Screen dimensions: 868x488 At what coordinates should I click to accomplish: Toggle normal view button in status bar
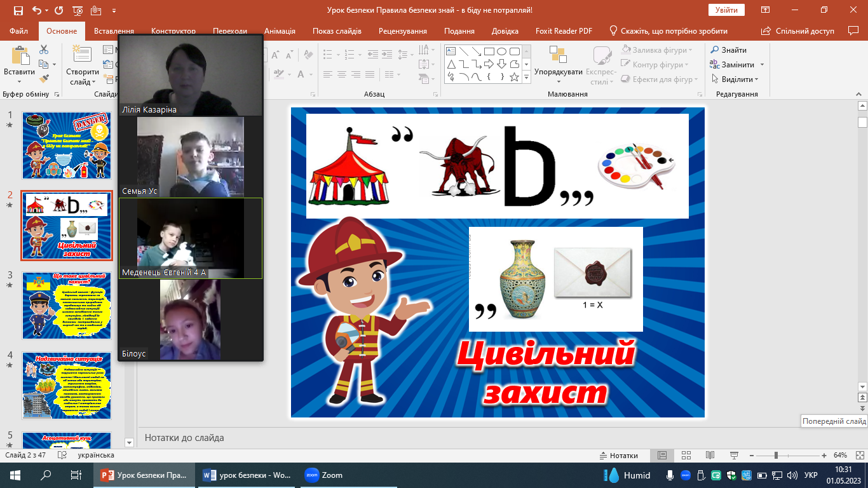tap(662, 456)
